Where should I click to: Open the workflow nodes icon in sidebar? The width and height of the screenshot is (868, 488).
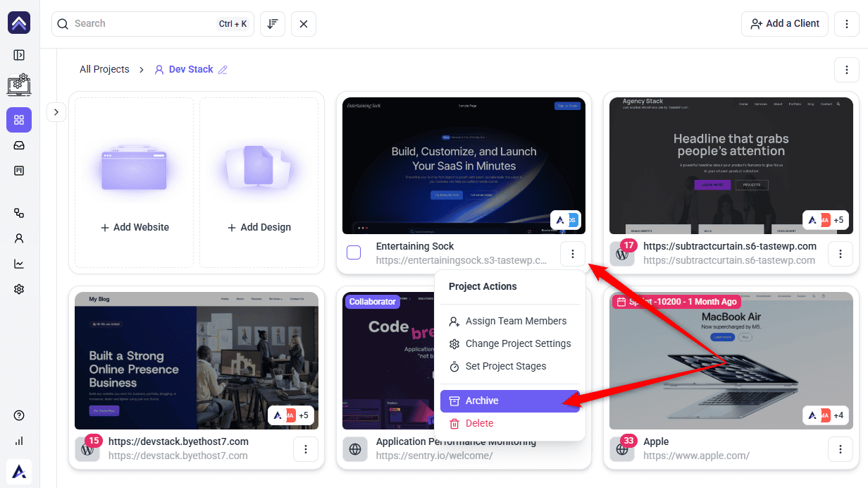pos(19,213)
